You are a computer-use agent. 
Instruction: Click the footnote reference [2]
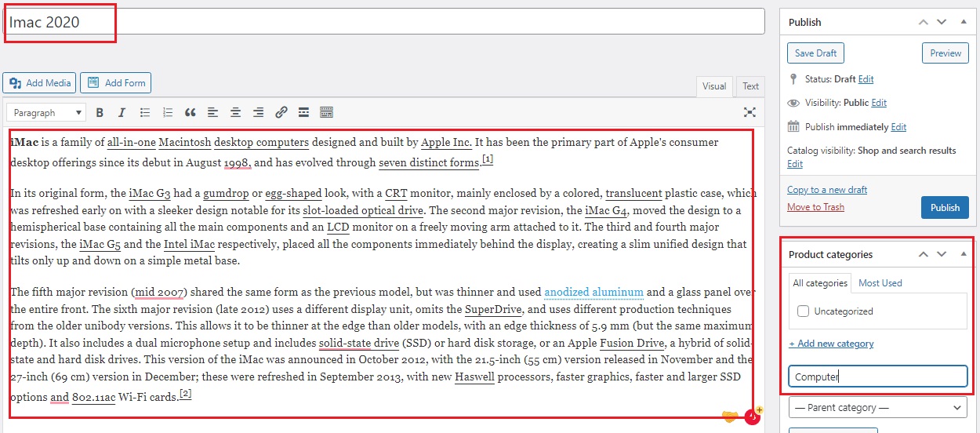186,394
